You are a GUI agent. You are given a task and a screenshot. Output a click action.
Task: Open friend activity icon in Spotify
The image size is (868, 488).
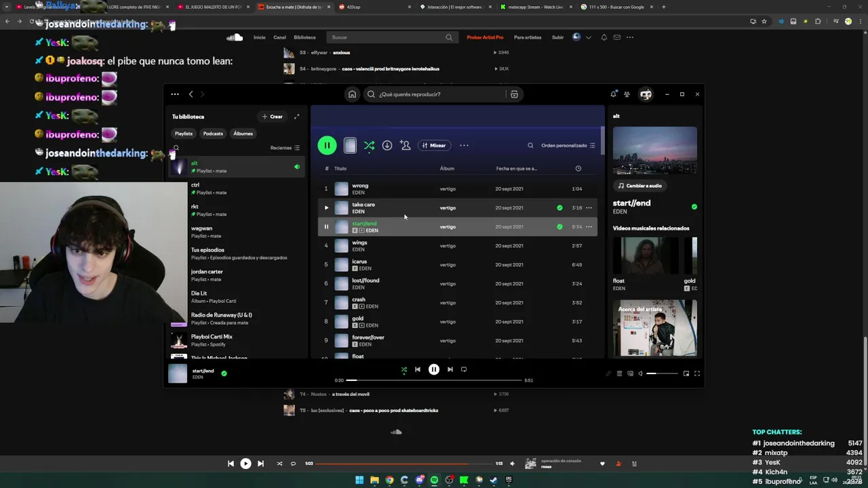tap(627, 94)
